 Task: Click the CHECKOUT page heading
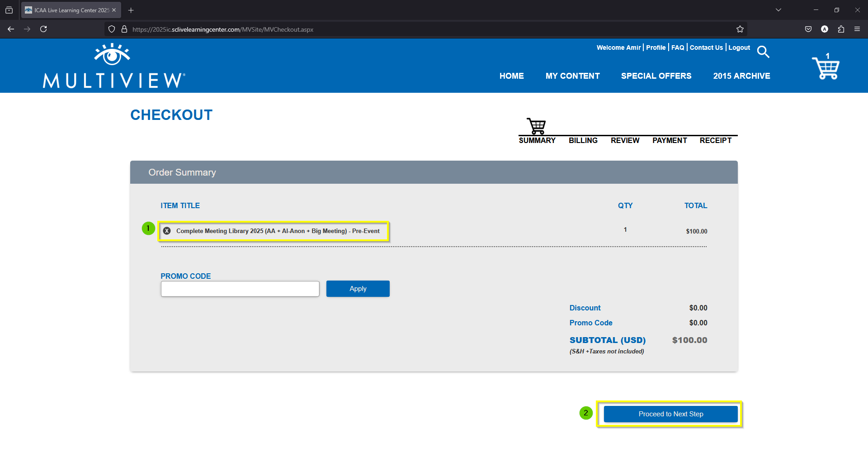point(171,115)
